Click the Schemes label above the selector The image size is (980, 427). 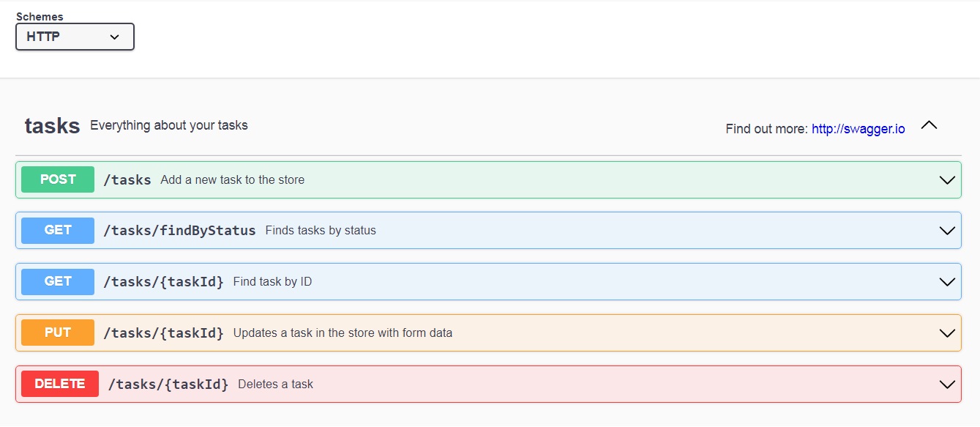click(40, 16)
